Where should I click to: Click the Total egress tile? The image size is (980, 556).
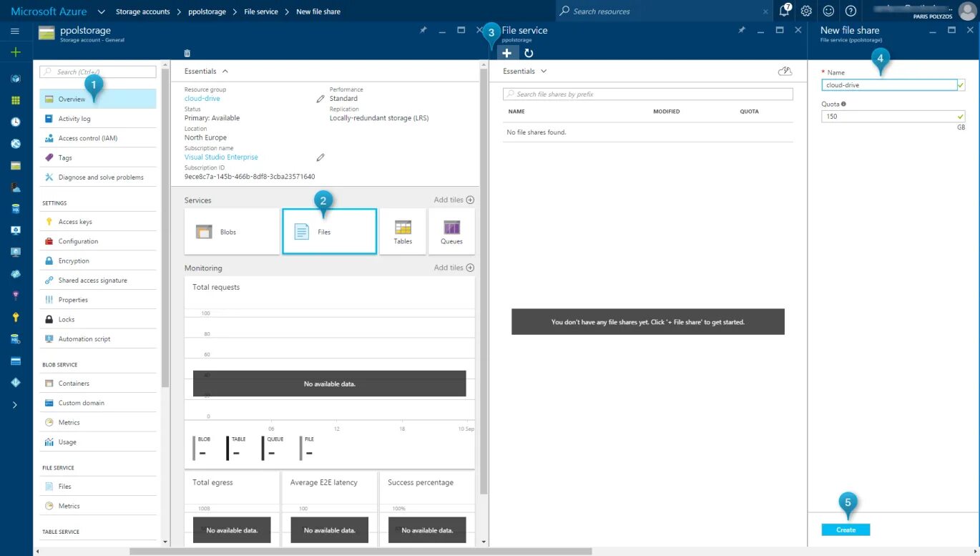point(232,509)
